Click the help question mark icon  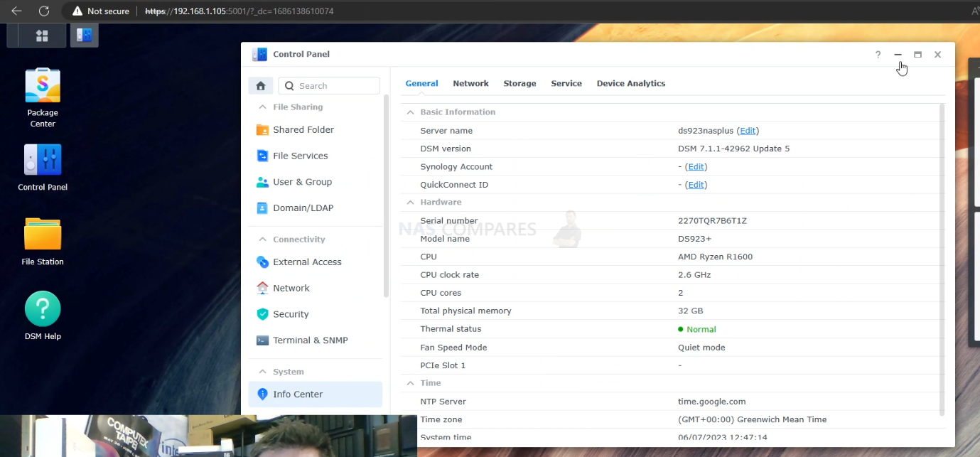click(878, 55)
